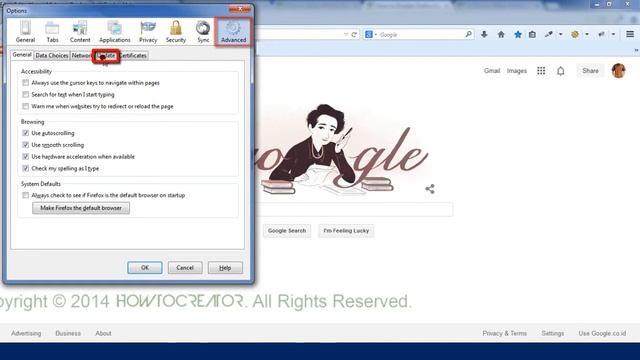Open the Tabs options category
The image size is (640, 360).
coord(52,32)
